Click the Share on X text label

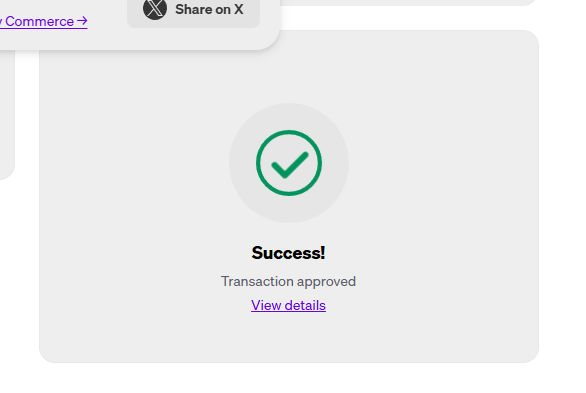209,9
